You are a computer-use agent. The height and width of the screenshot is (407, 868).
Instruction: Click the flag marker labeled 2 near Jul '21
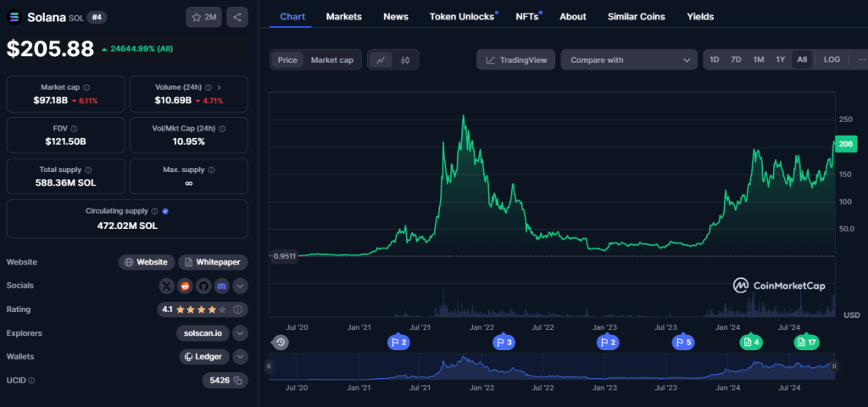point(398,343)
